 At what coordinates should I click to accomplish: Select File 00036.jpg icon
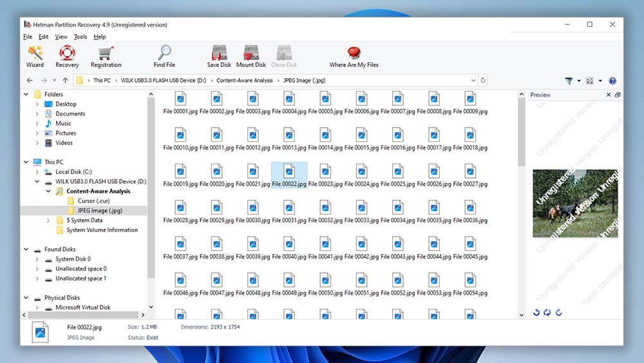470,208
